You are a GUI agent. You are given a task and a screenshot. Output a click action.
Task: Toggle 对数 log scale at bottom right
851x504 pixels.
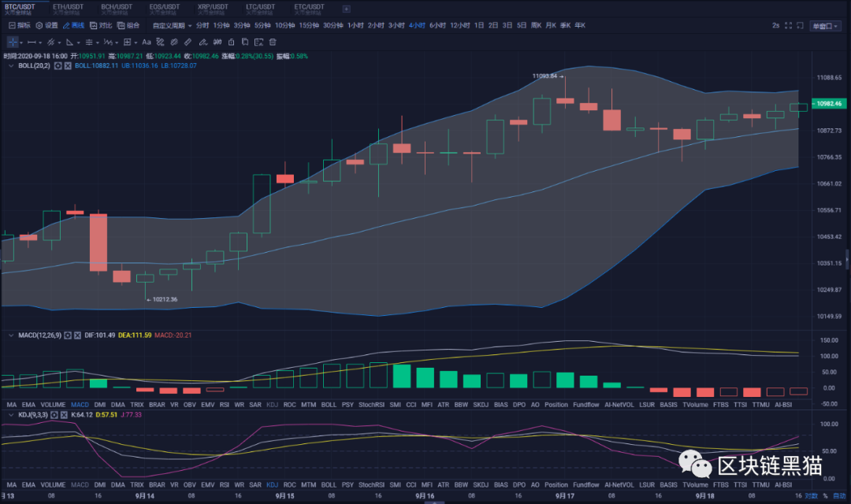click(812, 496)
